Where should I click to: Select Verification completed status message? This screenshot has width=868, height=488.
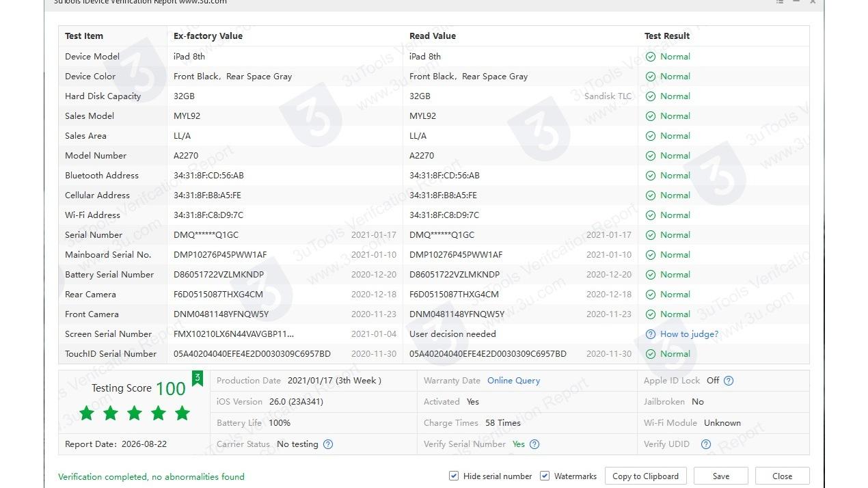[151, 476]
